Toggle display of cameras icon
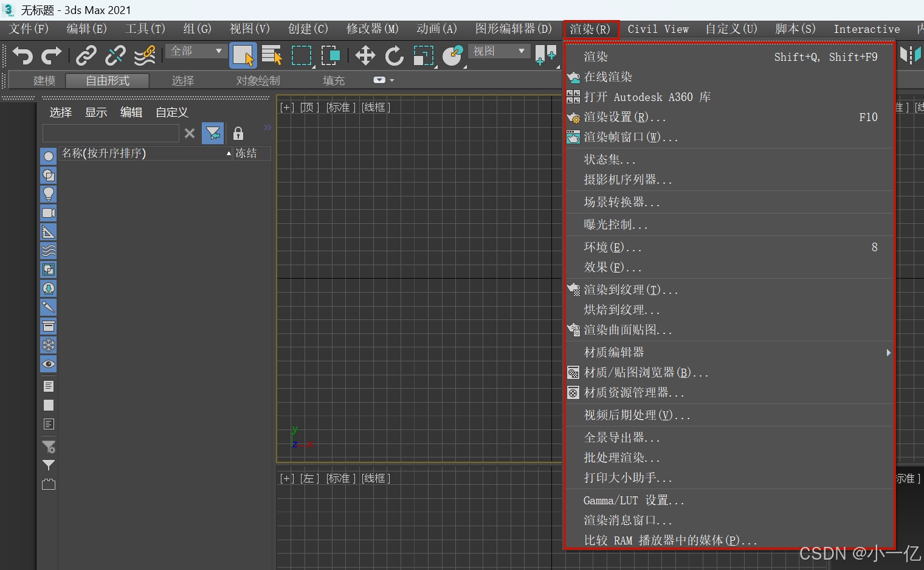 coord(49,213)
